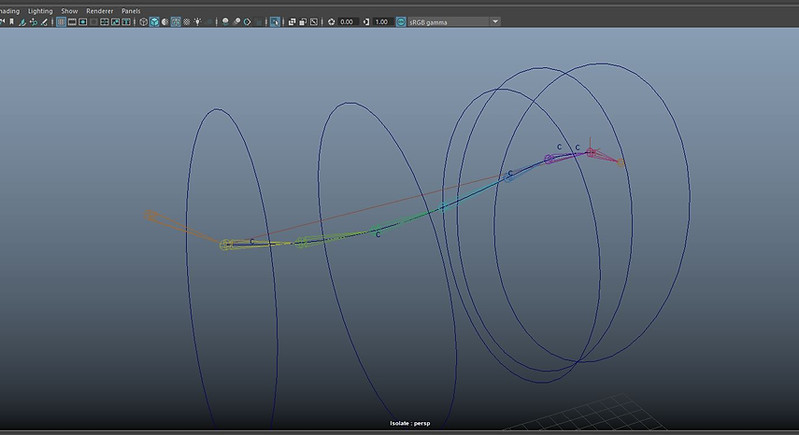Enable smooth shade all (cube icon)

click(x=154, y=22)
